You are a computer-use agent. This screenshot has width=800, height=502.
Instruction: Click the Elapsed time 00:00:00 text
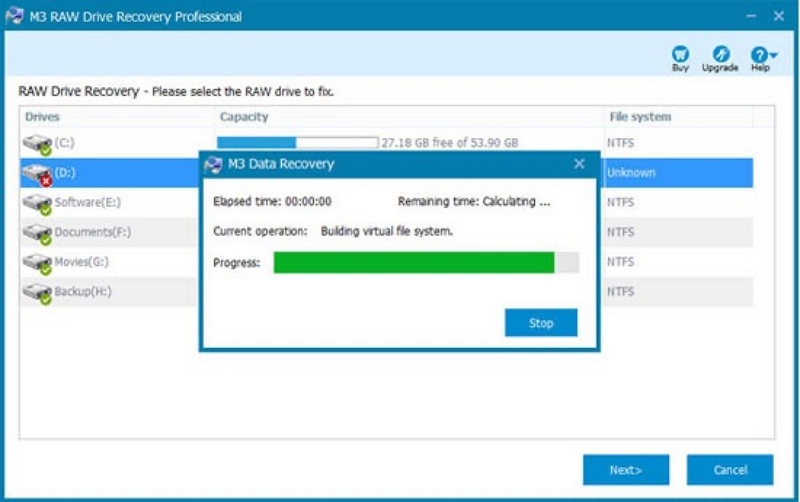pos(272,202)
